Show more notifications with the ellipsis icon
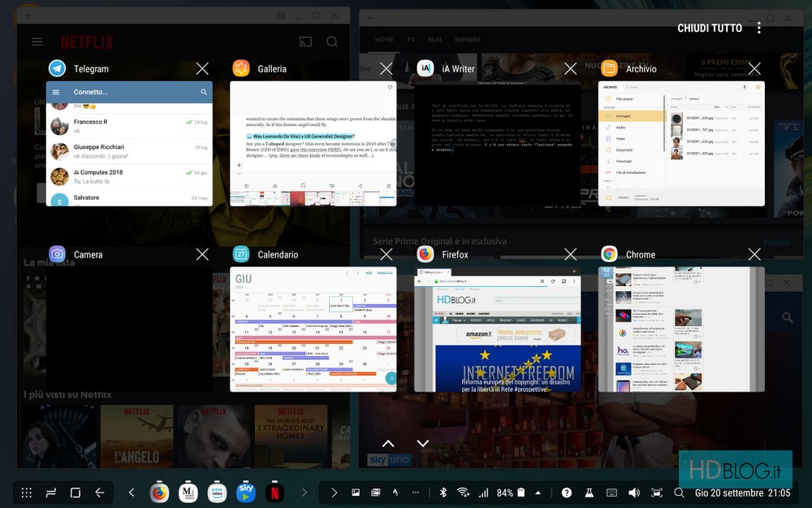This screenshot has width=812, height=508. click(x=415, y=493)
